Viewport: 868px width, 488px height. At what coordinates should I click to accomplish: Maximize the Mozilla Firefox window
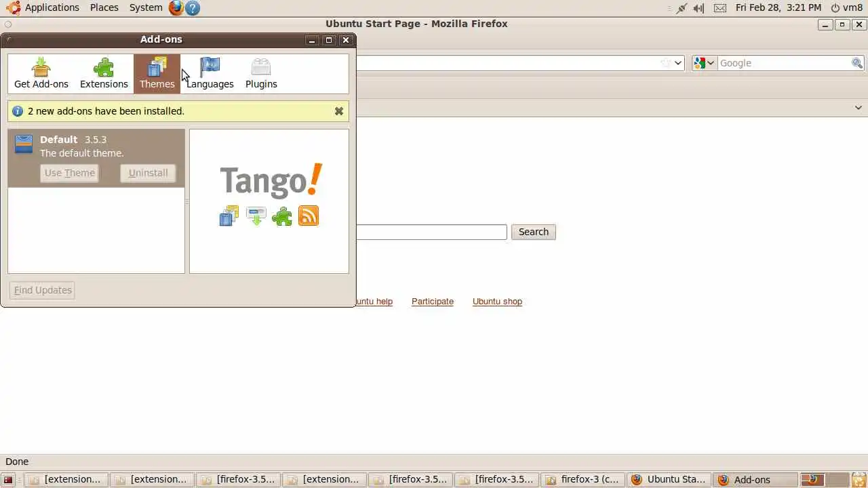click(842, 24)
